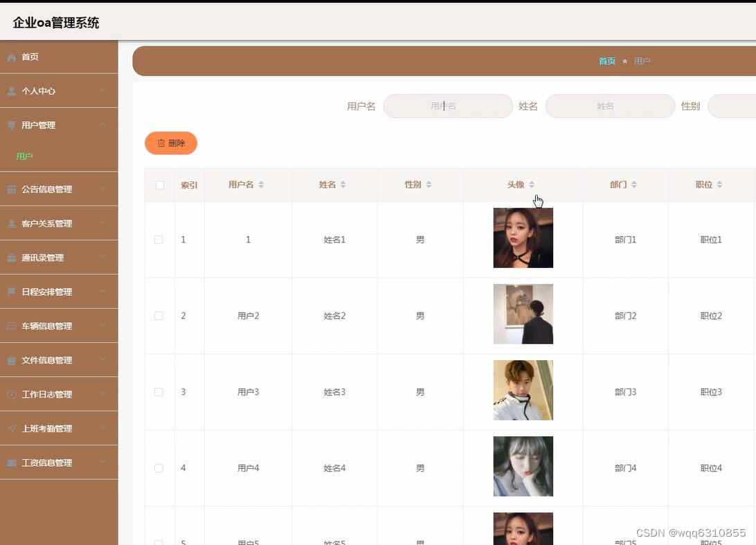Open avatar thumbnail in row 用户4
The image size is (756, 545).
523,466
